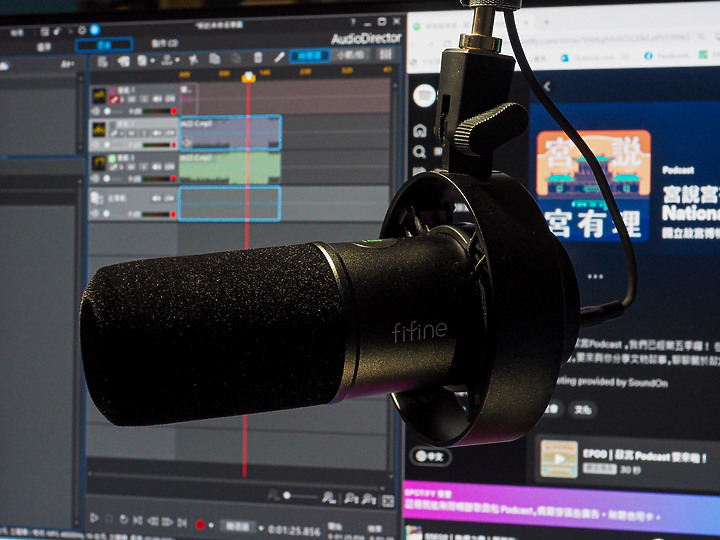720x540 pixels.
Task: Open episode EP00 故宮 Podcast 要來囉
Action: 645,456
